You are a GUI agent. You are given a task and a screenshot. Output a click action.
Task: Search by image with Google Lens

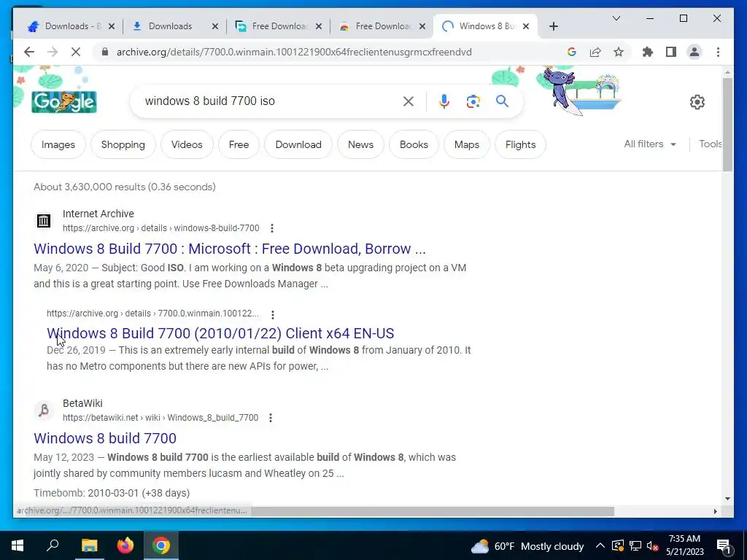[473, 101]
